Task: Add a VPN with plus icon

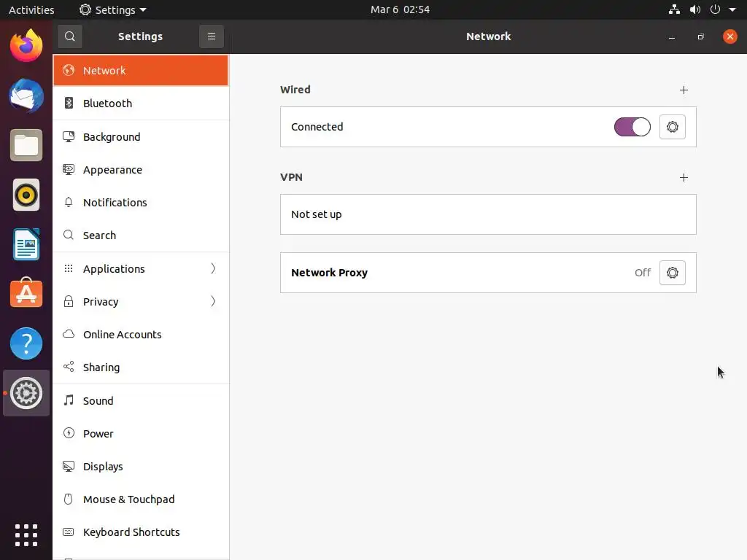Action: (x=684, y=178)
